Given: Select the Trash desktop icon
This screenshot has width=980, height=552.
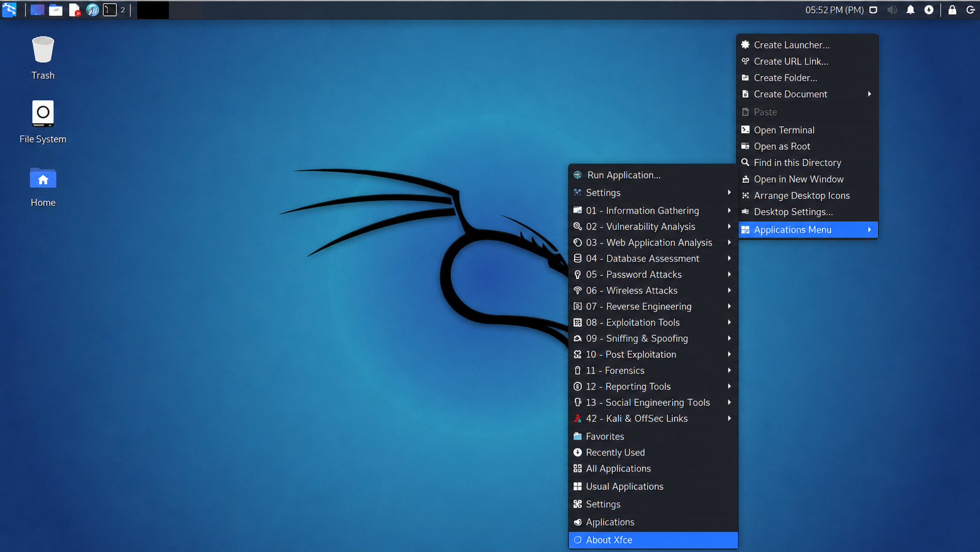Looking at the screenshot, I should tap(43, 57).
